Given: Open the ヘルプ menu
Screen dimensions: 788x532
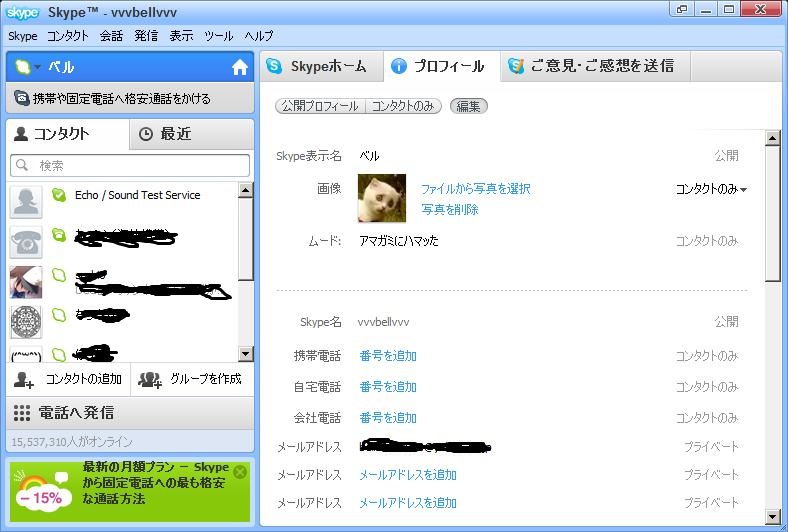Looking at the screenshot, I should pyautogui.click(x=259, y=36).
